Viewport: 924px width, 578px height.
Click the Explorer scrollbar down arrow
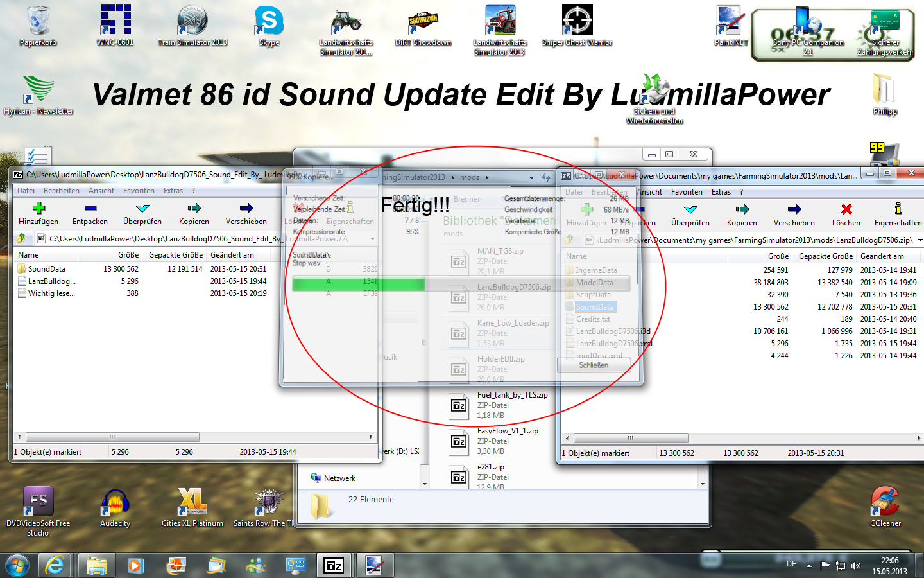click(x=703, y=484)
